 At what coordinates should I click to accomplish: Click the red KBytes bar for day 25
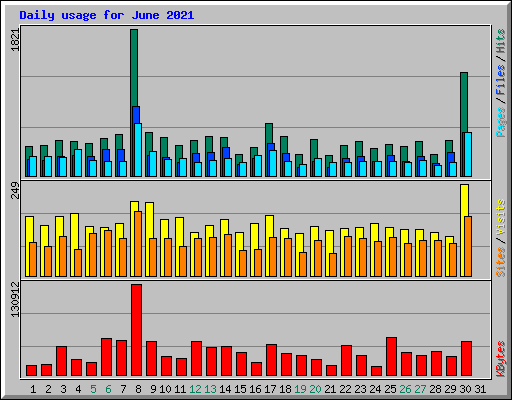pos(391,357)
